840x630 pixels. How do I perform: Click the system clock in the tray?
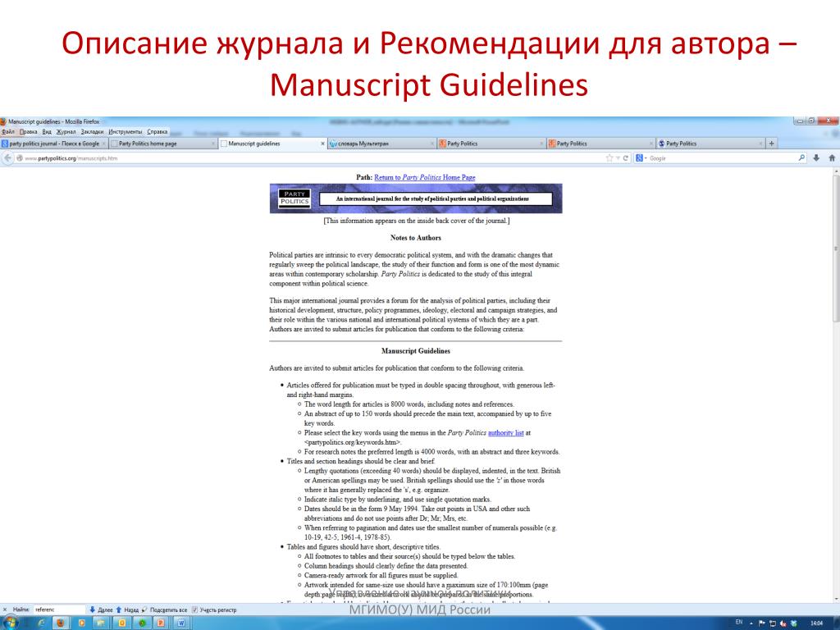coord(817,623)
